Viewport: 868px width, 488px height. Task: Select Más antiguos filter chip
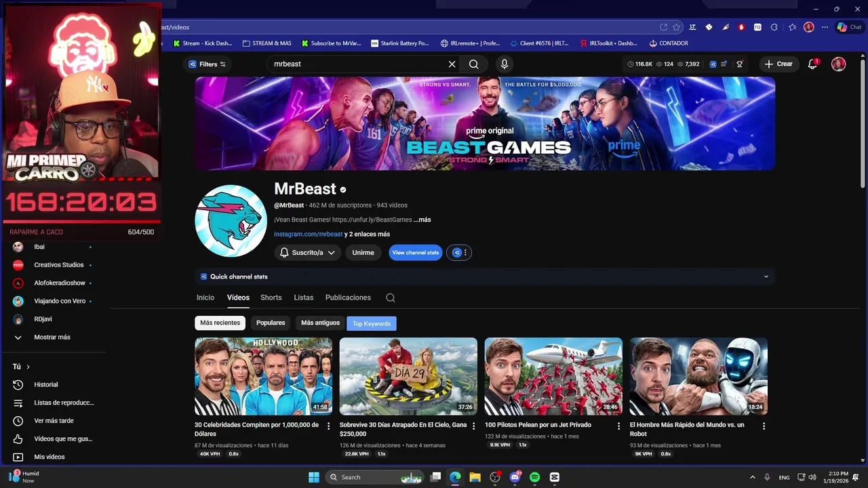tap(320, 323)
